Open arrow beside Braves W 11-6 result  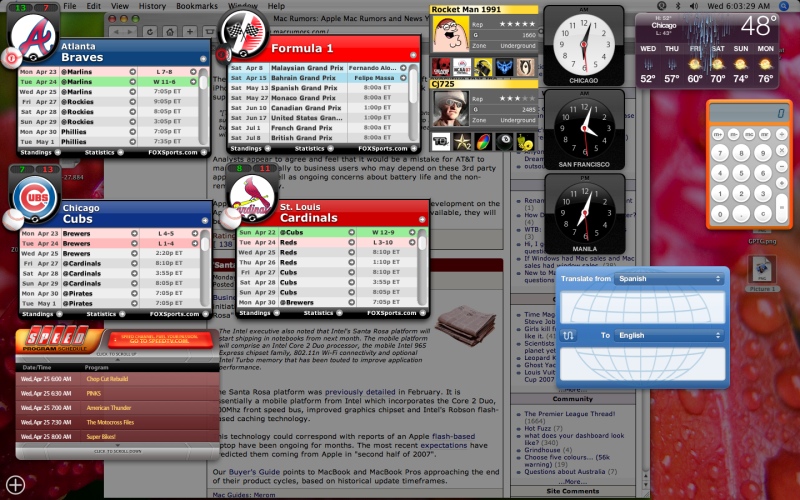click(x=193, y=82)
